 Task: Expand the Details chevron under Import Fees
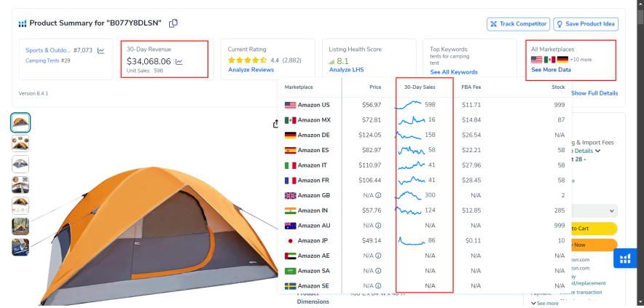pos(598,151)
